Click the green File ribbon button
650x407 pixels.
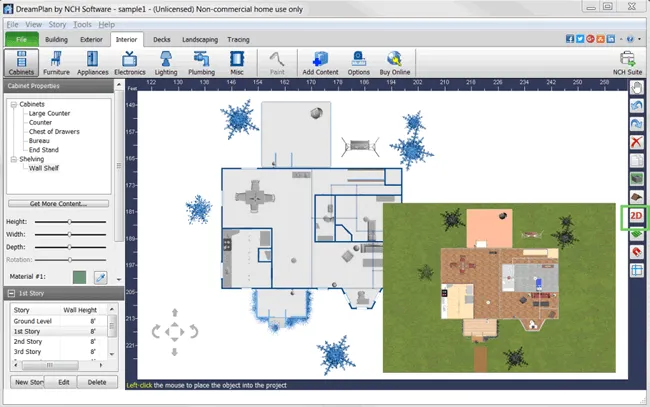tap(22, 39)
